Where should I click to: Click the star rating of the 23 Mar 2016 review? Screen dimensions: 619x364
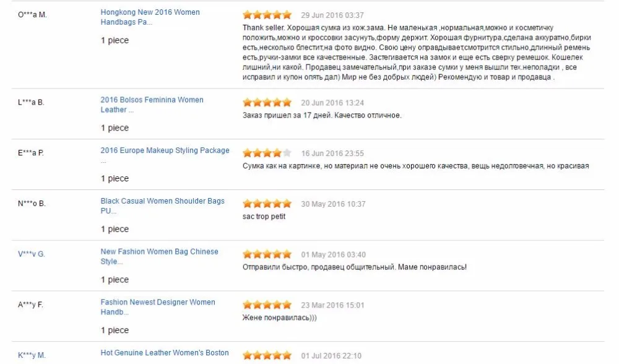point(267,305)
